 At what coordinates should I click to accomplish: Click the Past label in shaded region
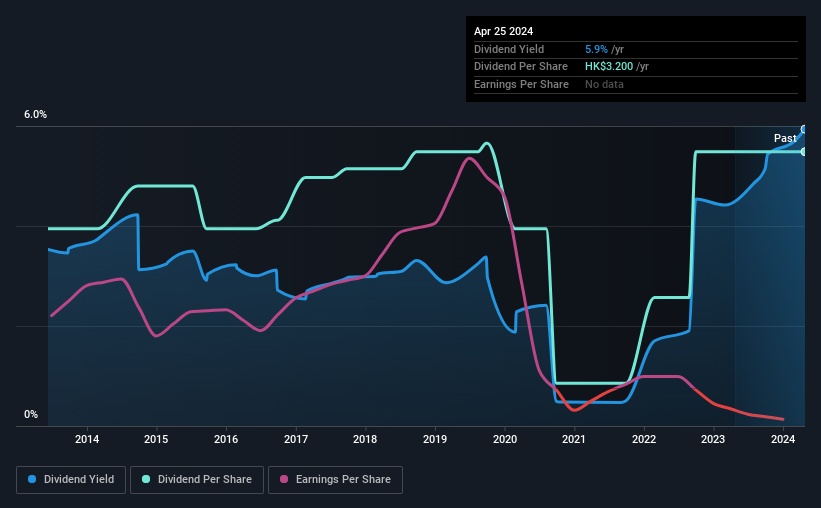pos(785,138)
